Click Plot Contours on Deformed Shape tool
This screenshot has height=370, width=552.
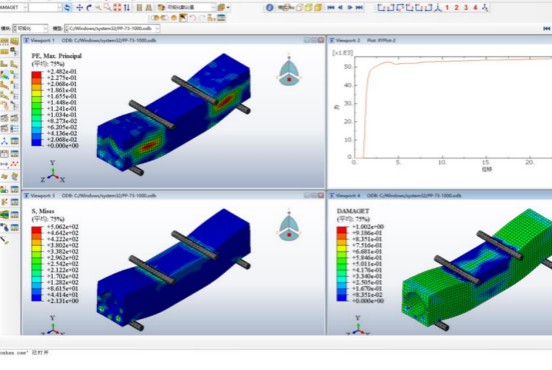point(5,75)
